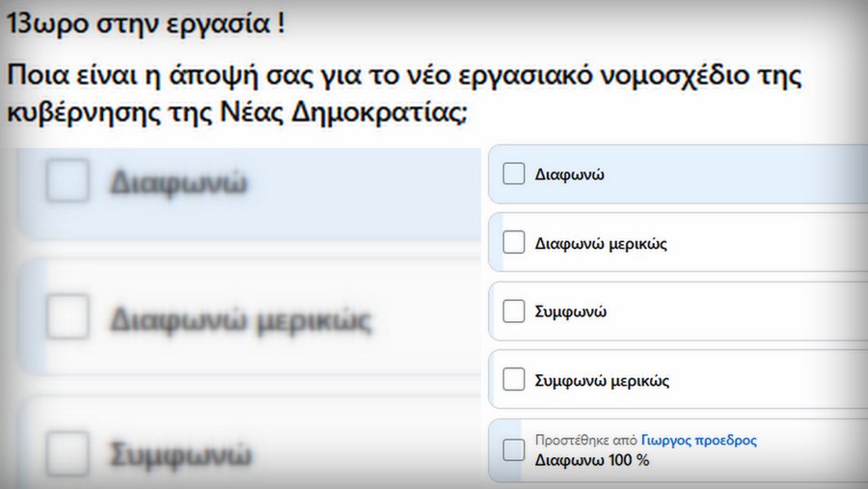Select the sharp Διαφωνώ option label

pos(569,175)
